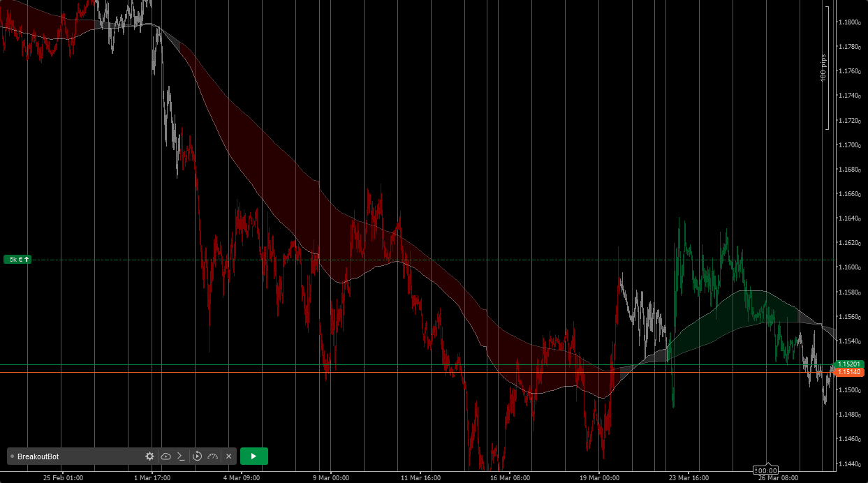Open the optimization gauge icon
The width and height of the screenshot is (868, 483).
coord(213,456)
